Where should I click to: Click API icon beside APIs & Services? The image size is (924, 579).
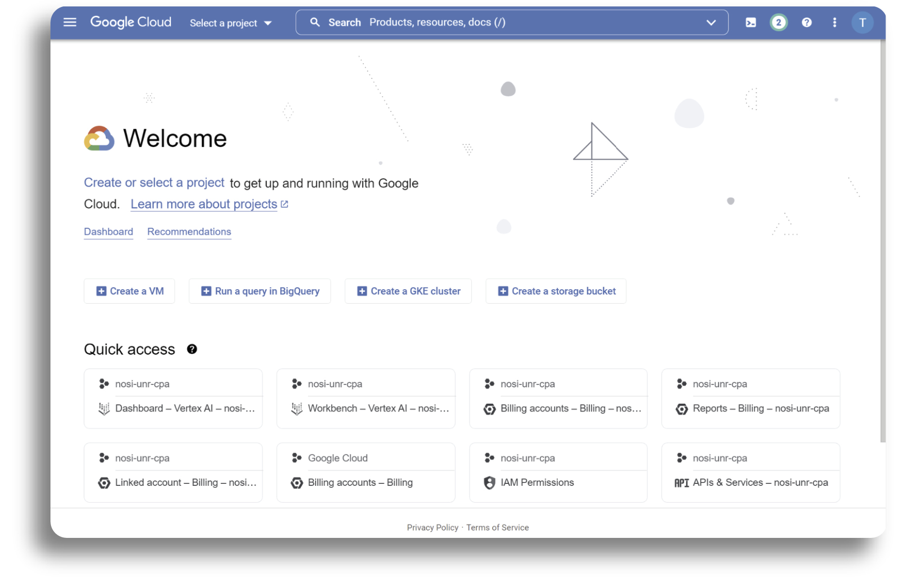pyautogui.click(x=681, y=483)
